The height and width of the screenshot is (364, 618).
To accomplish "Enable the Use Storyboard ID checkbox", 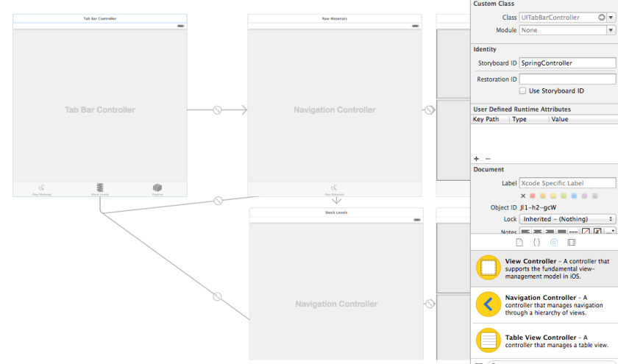I will [523, 91].
